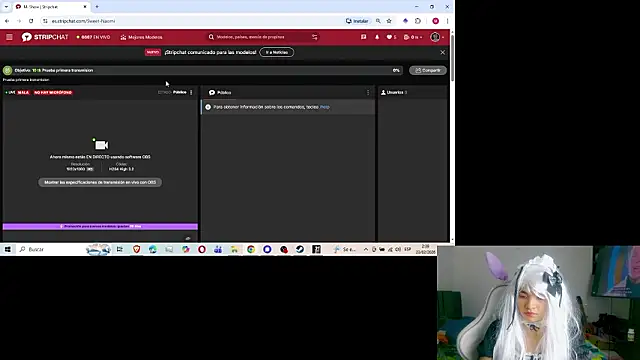Screen dimensions: 640x360
Task: Open Steam from the taskbar
Action: point(300,249)
